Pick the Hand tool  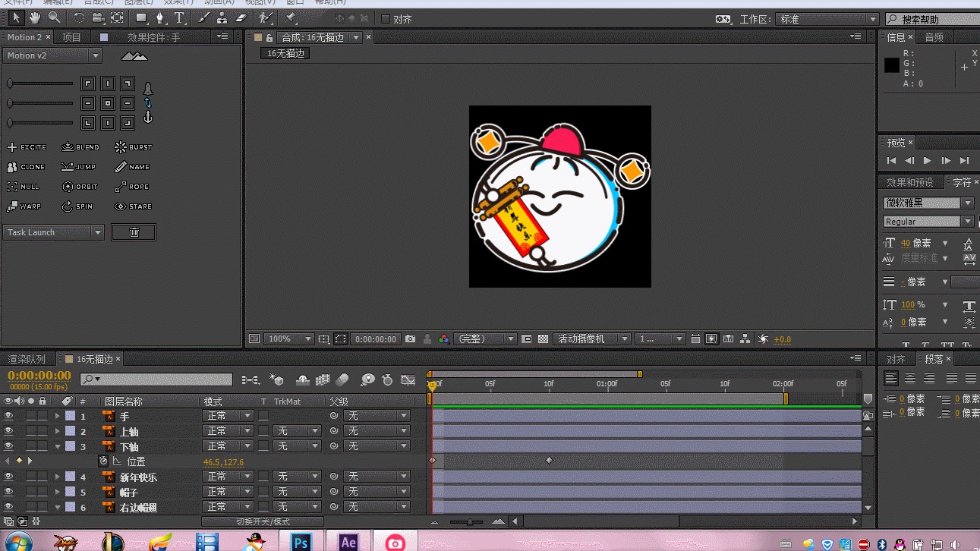36,17
